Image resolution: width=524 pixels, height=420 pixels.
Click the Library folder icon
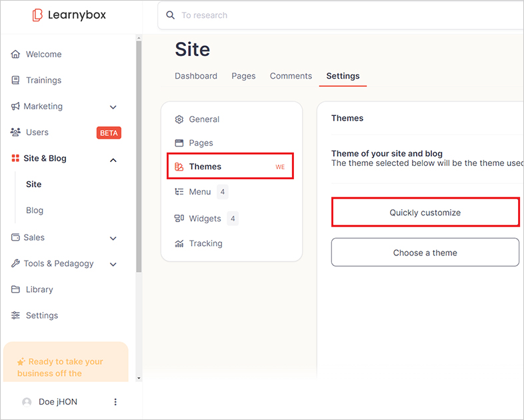click(15, 289)
